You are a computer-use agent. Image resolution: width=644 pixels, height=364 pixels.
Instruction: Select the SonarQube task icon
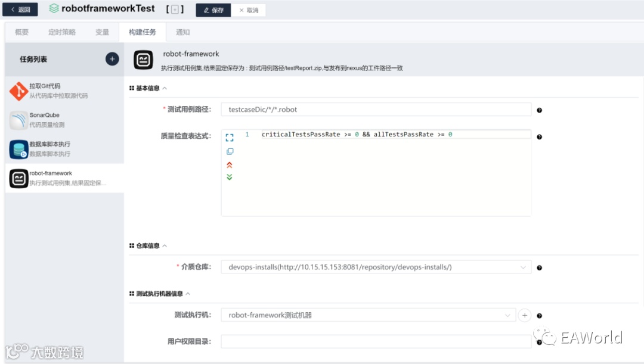[x=18, y=120]
